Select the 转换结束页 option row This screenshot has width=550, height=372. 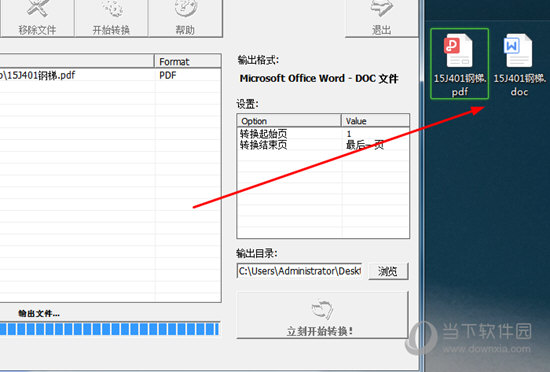click(323, 145)
